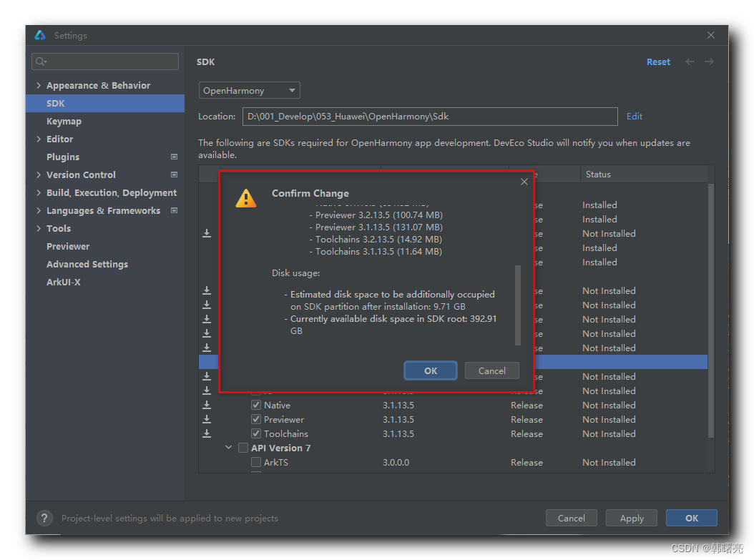Click the settings search field

pyautogui.click(x=105, y=62)
